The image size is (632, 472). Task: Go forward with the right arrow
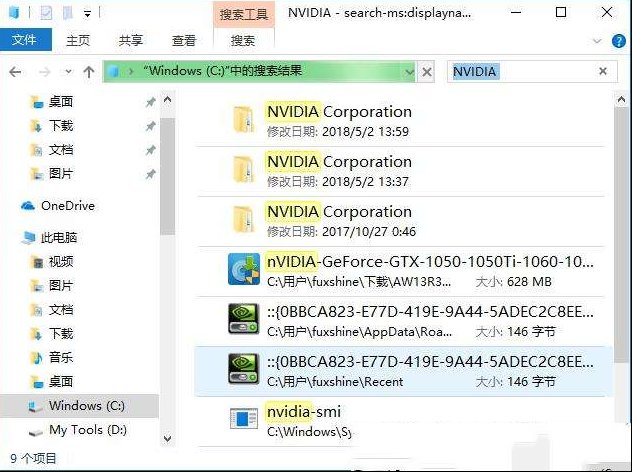click(x=44, y=72)
